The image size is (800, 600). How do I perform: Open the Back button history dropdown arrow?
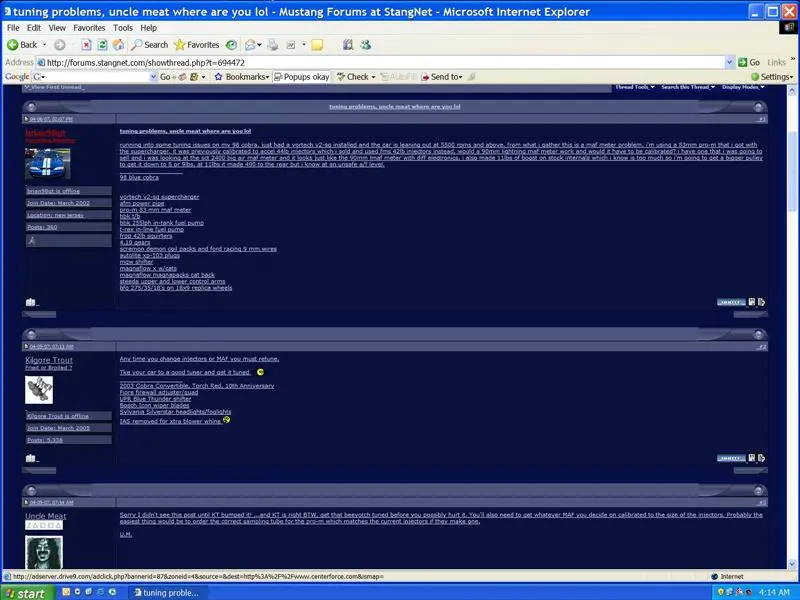pos(44,45)
